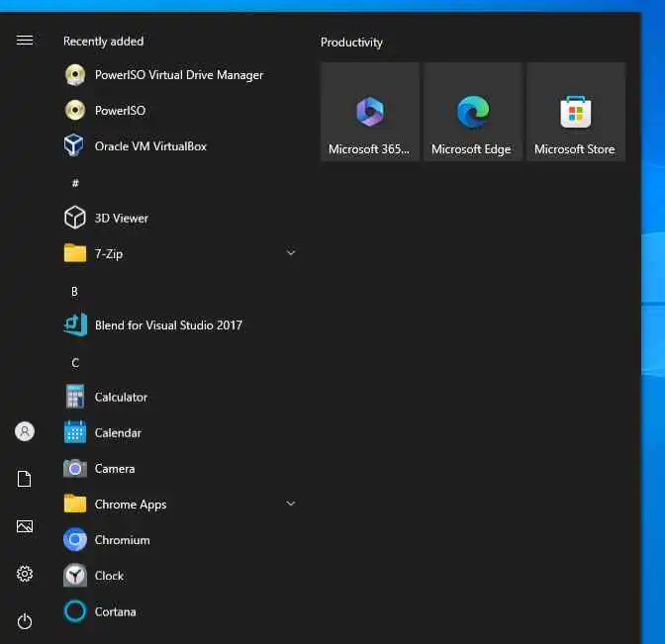This screenshot has width=665, height=644.
Task: Open the Chrome Apps folder icon
Action: click(75, 505)
